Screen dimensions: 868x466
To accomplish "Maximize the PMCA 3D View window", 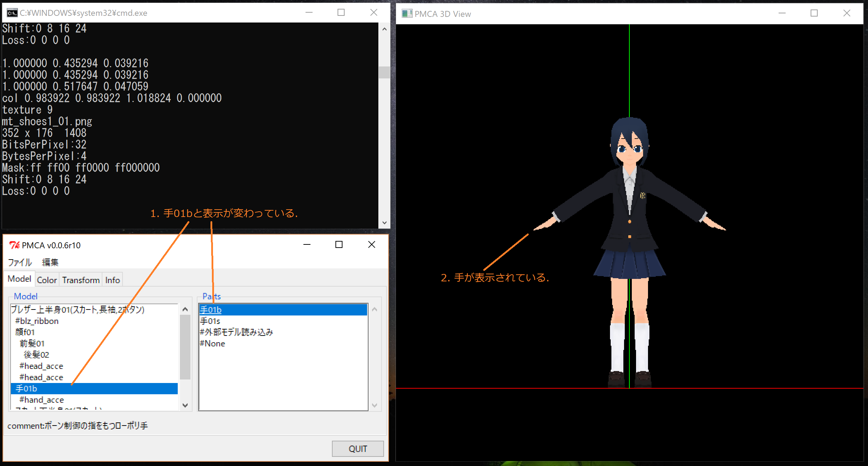I will click(814, 13).
